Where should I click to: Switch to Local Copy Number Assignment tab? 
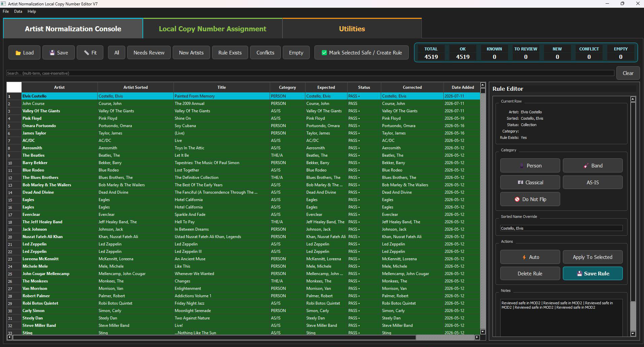pos(212,29)
